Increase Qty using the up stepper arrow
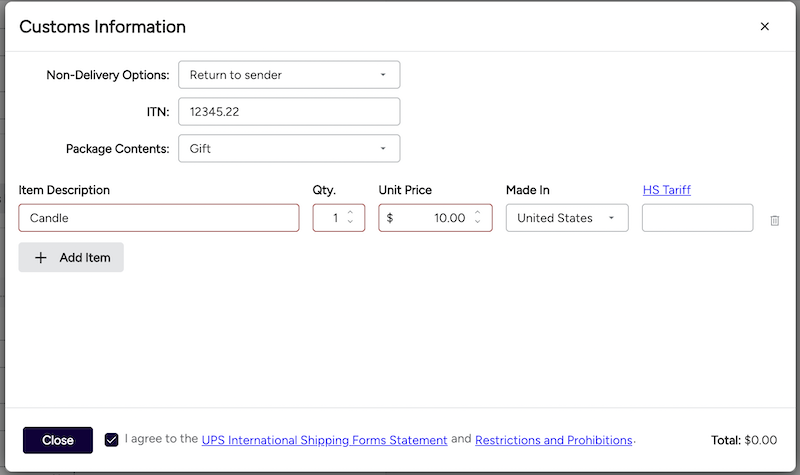This screenshot has width=800, height=475. click(350, 213)
